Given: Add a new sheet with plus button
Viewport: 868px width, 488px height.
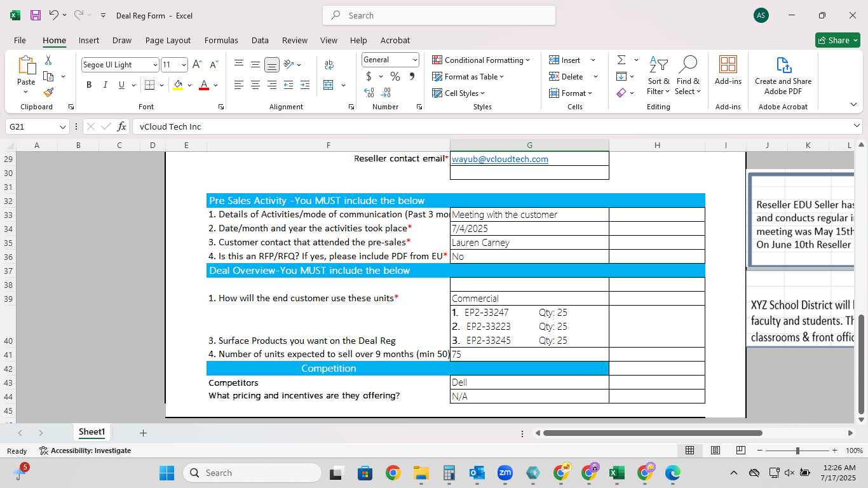Looking at the screenshot, I should click(143, 433).
